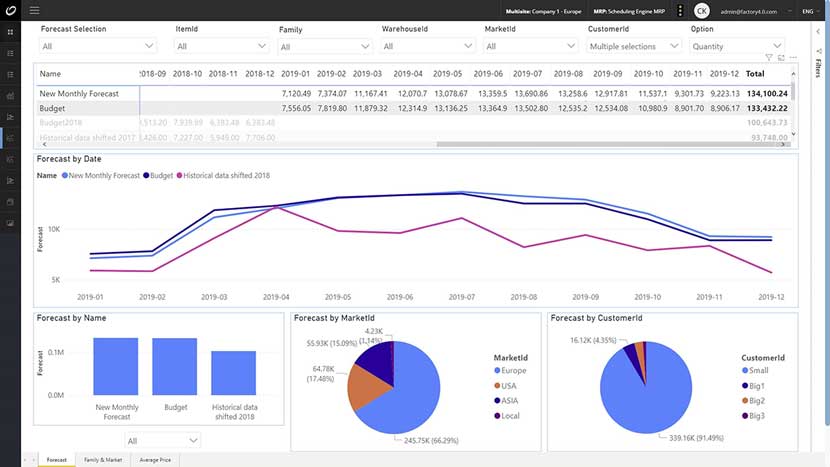
Task: Open the WarehouseId dropdown
Action: pos(427,46)
